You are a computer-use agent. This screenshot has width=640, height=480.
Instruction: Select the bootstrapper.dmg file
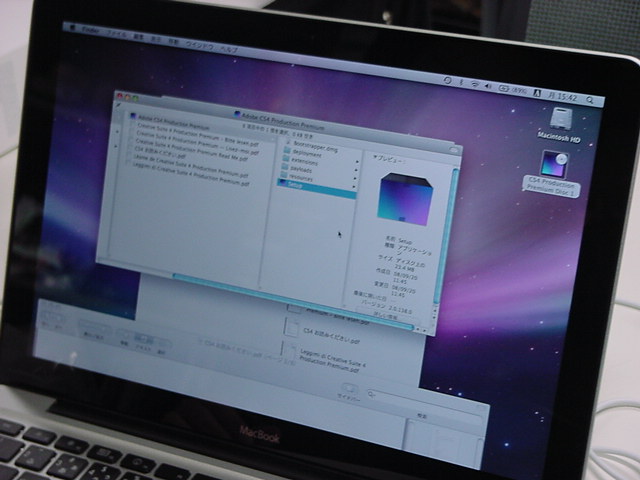coord(316,147)
